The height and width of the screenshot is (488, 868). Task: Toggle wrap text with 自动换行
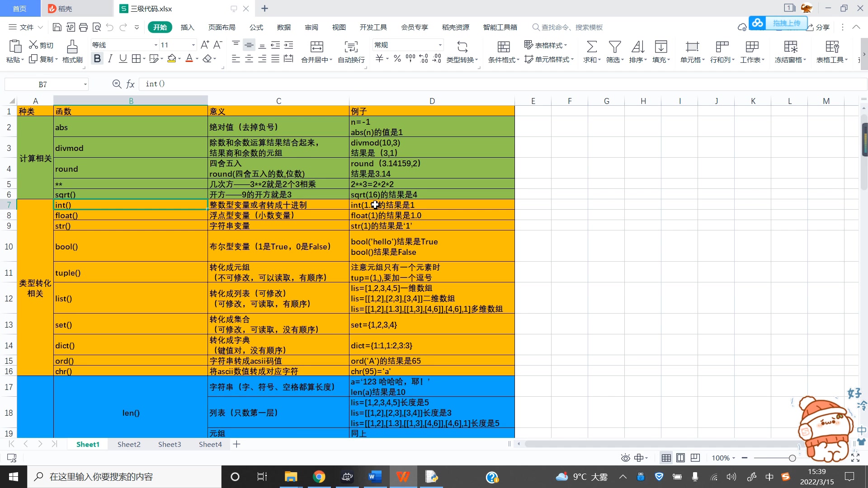[x=350, y=51]
